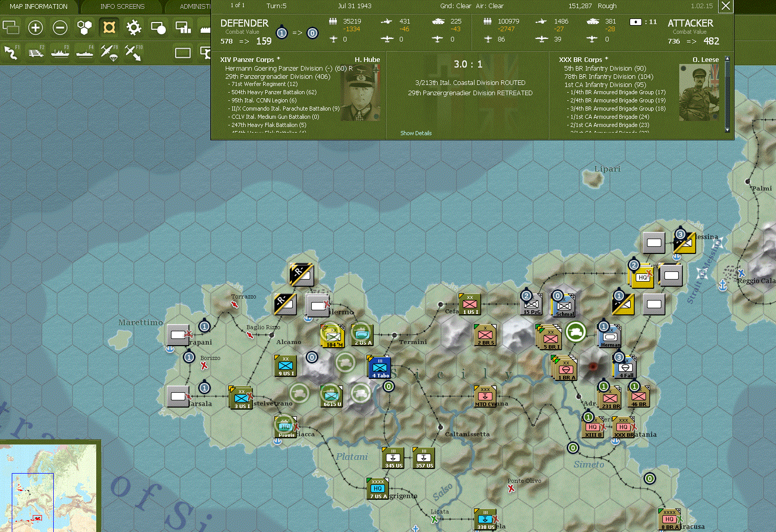
Task: Open the INFO SCREENS menu
Action: tap(123, 6)
